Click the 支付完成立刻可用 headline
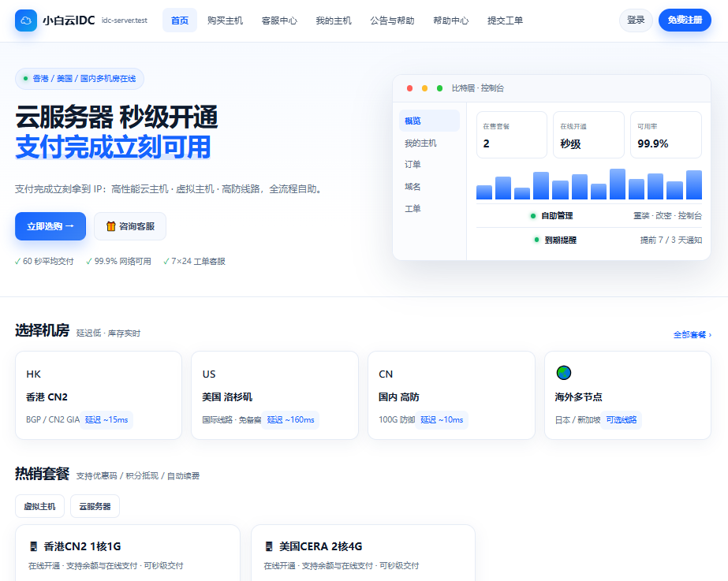The image size is (728, 581). pos(114,147)
